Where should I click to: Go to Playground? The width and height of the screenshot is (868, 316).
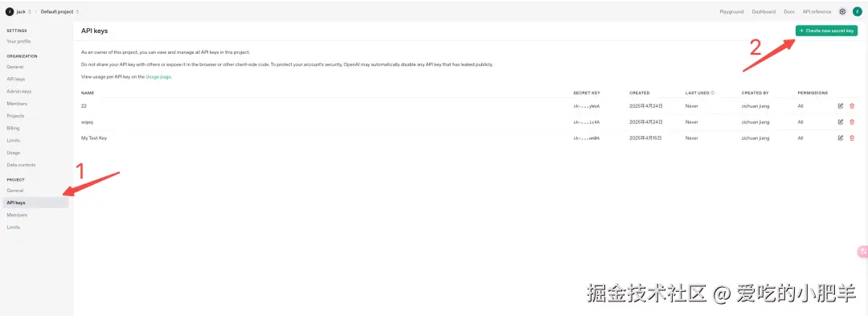(x=731, y=11)
